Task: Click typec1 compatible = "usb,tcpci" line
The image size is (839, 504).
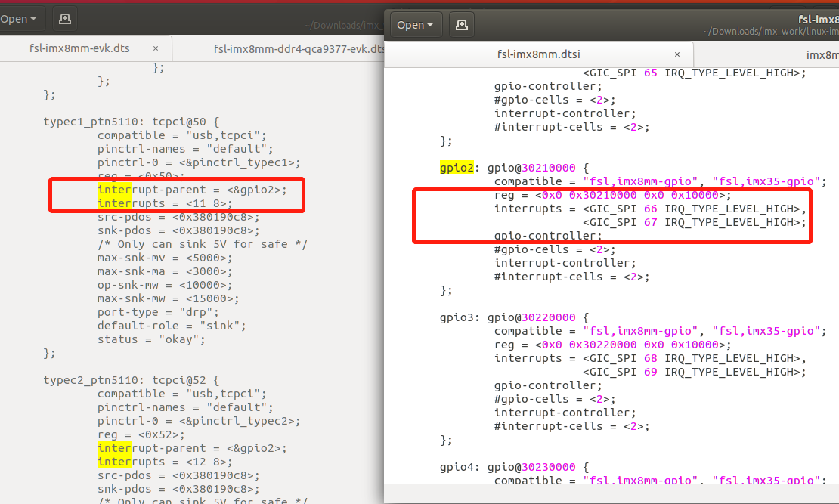Action: (182, 136)
